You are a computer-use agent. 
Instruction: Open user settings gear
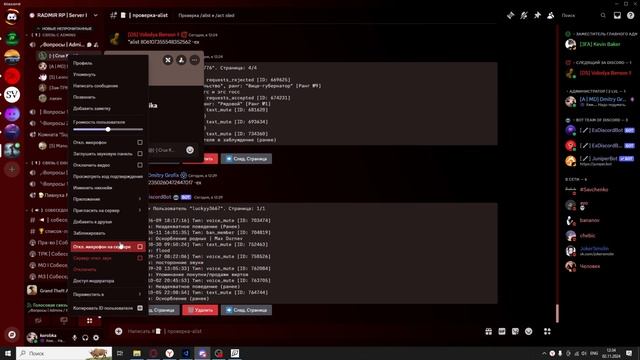(x=96, y=338)
